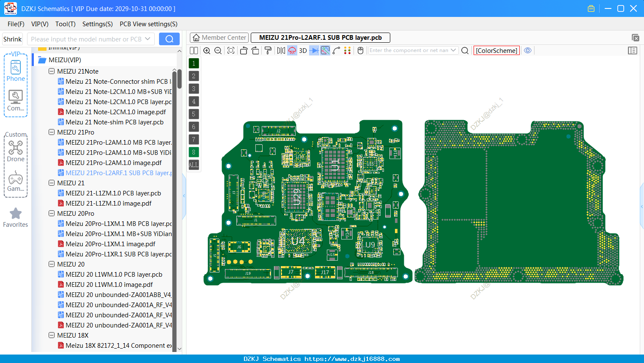Open the briefcase icon in title bar

coord(591,8)
